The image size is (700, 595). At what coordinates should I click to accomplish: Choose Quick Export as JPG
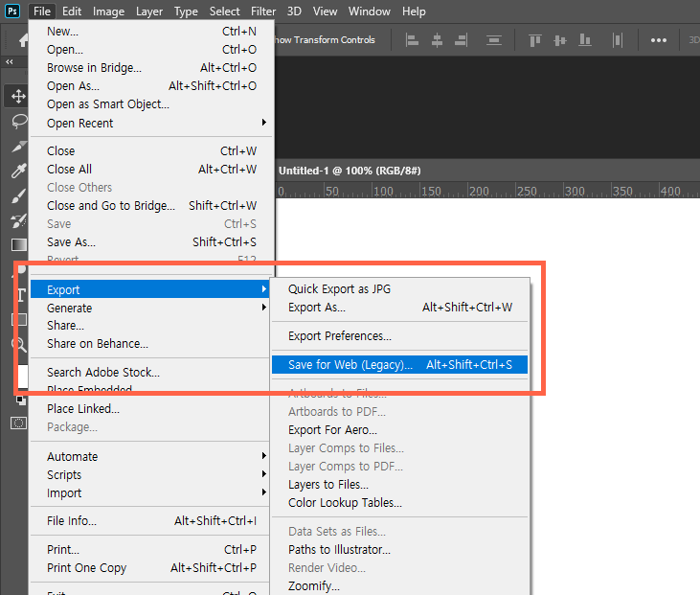coord(399,289)
